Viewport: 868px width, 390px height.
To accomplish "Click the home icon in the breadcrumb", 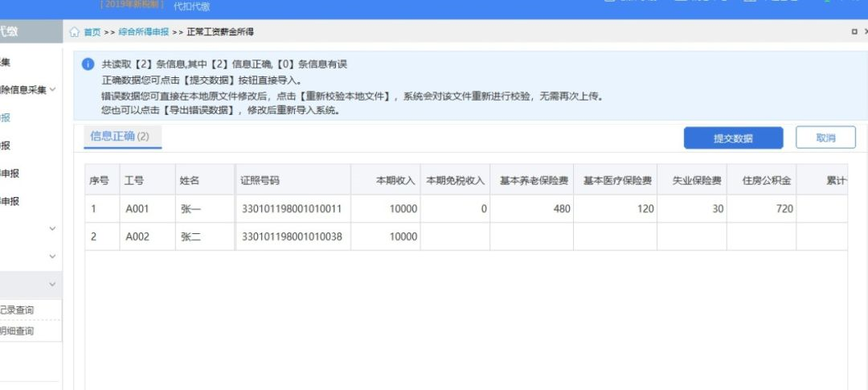I will (x=75, y=32).
